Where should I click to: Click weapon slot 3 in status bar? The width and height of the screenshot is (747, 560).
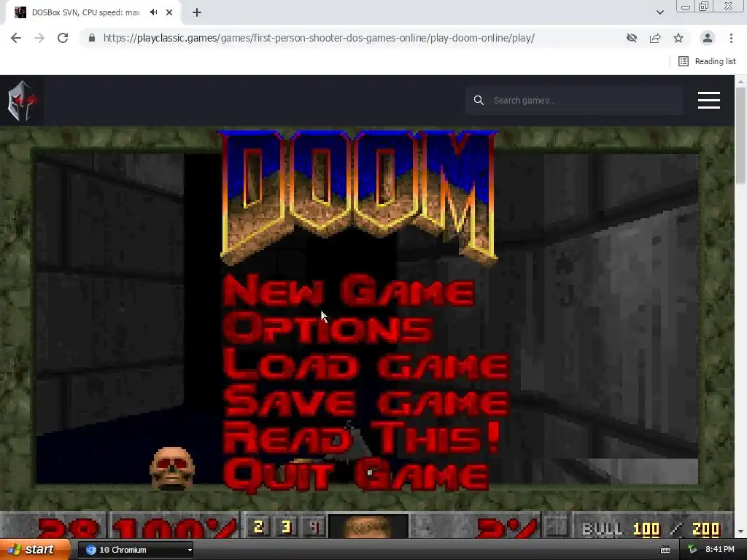[x=286, y=526]
